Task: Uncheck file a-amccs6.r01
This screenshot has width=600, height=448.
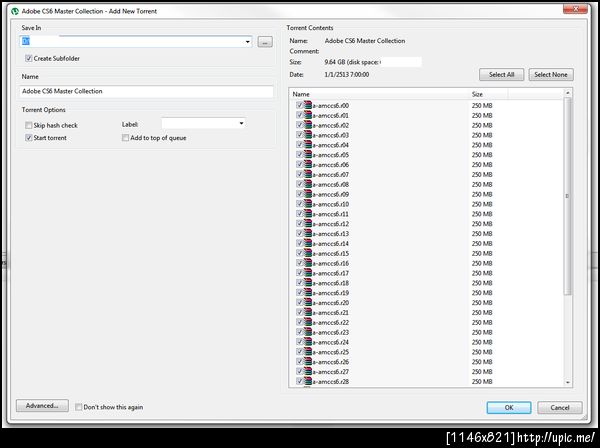Action: click(300, 115)
